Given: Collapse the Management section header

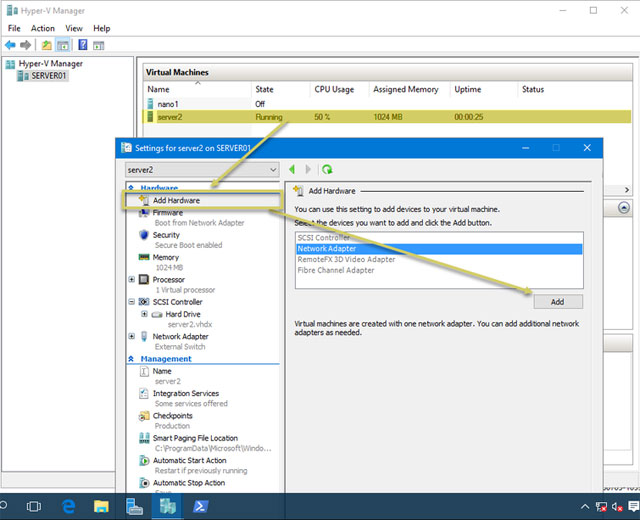Looking at the screenshot, I should click(x=131, y=359).
